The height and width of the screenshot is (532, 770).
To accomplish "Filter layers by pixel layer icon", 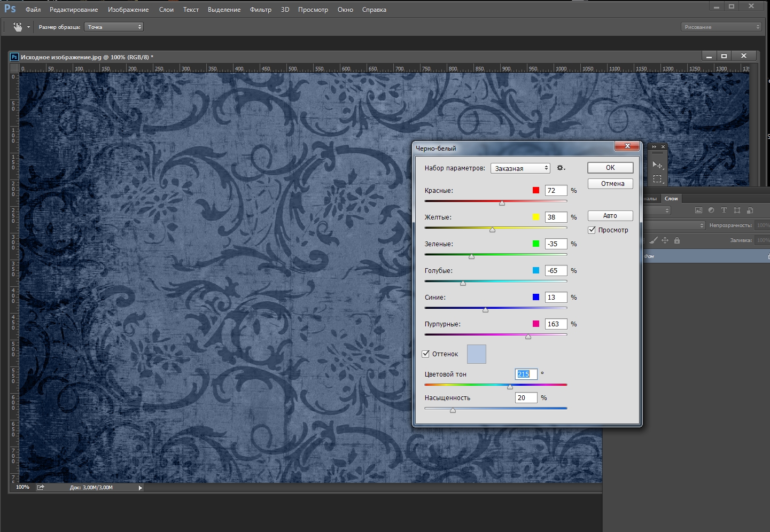I will (698, 210).
